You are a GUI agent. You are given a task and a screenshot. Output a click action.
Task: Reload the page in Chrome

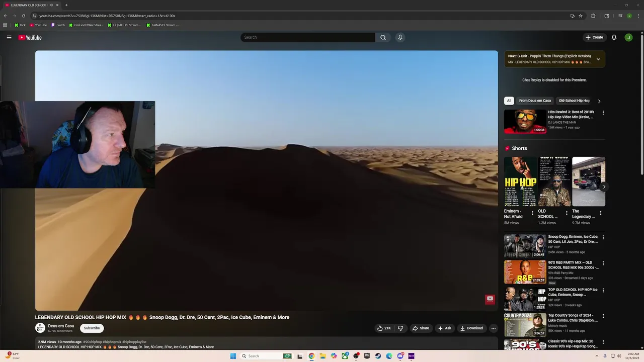[x=23, y=16]
